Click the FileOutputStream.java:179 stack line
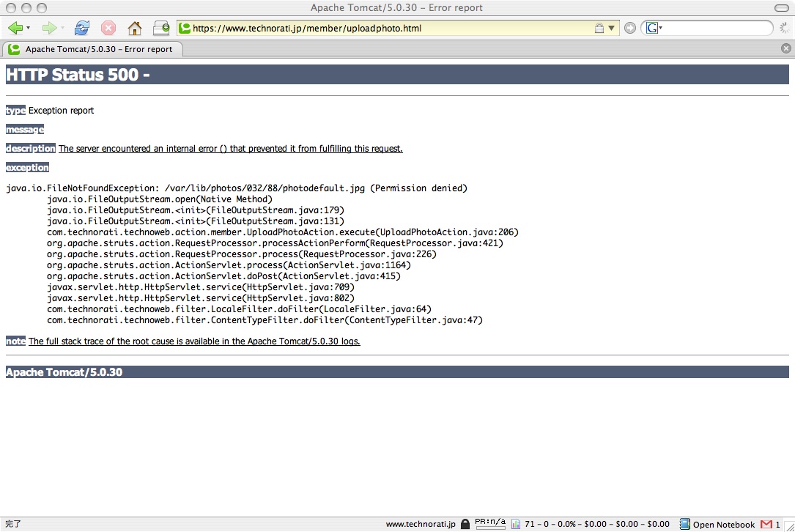 [196, 210]
